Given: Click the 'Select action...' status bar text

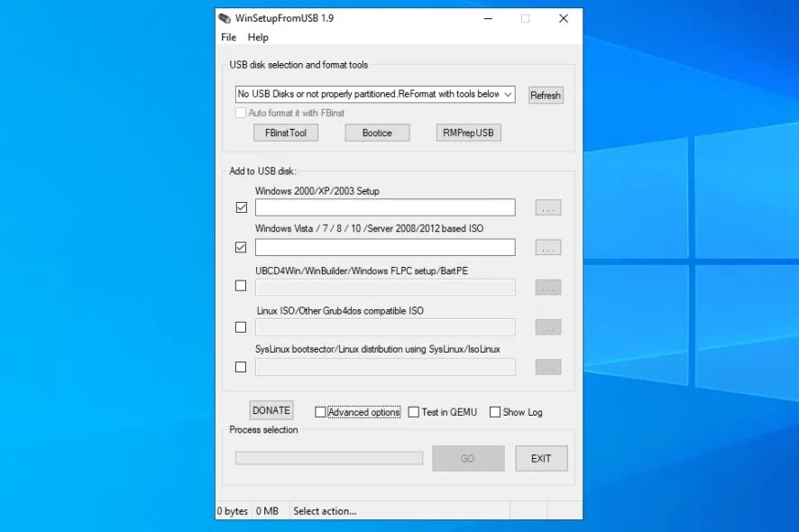Looking at the screenshot, I should [x=326, y=511].
